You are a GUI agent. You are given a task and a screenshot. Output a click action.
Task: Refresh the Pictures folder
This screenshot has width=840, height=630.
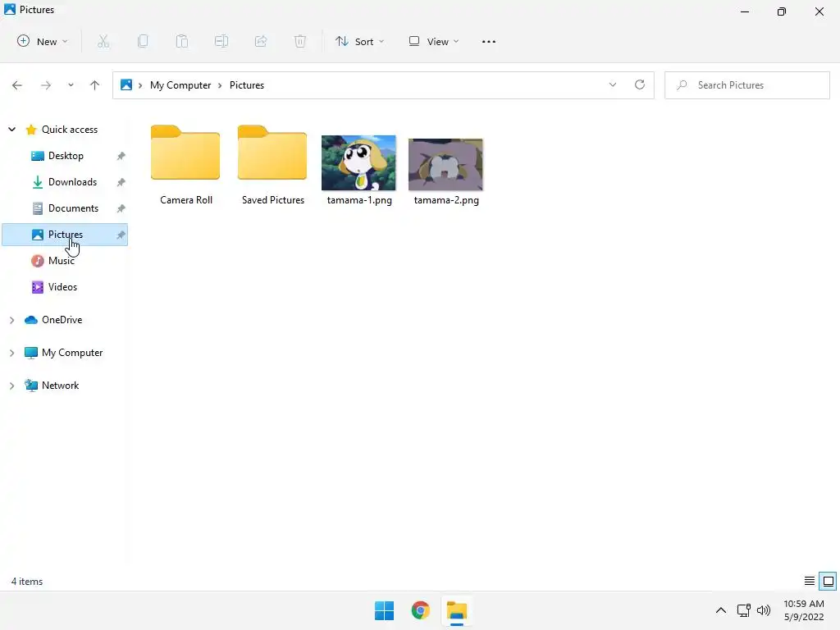(640, 84)
